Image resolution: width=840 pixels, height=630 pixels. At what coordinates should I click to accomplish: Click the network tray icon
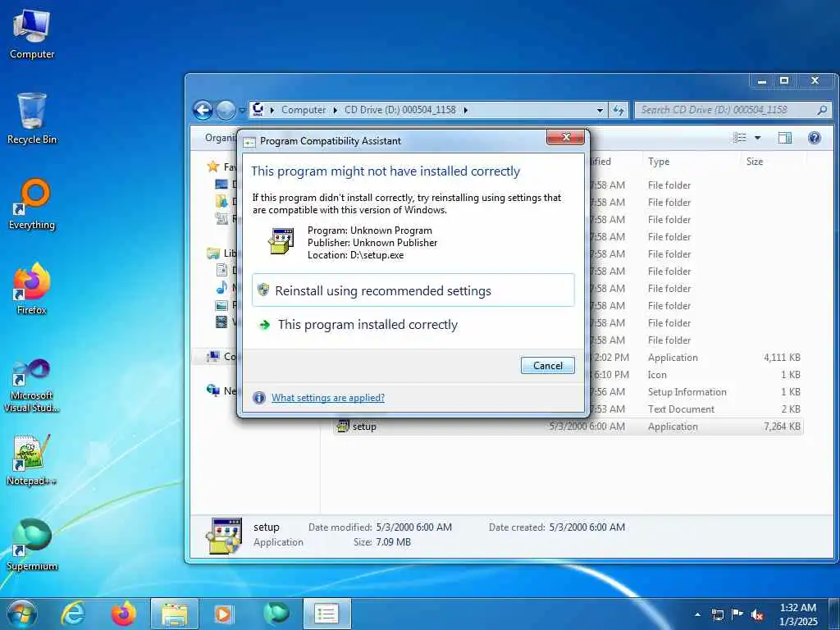pos(717,614)
